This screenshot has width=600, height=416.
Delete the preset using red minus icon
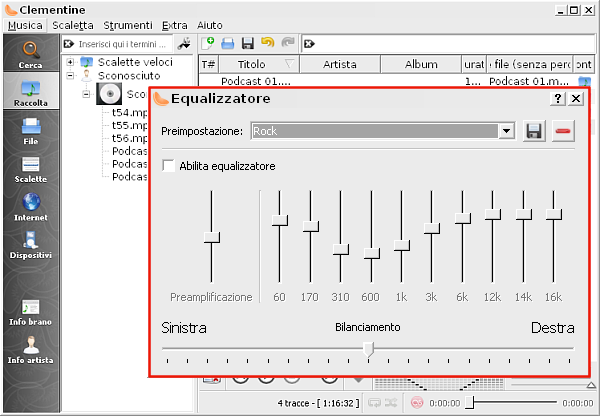coord(563,131)
